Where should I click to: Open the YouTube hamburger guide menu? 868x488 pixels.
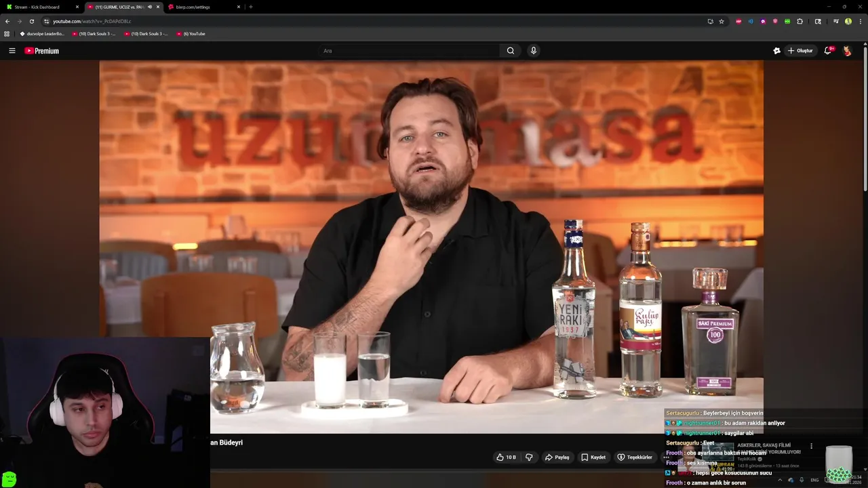[12, 51]
